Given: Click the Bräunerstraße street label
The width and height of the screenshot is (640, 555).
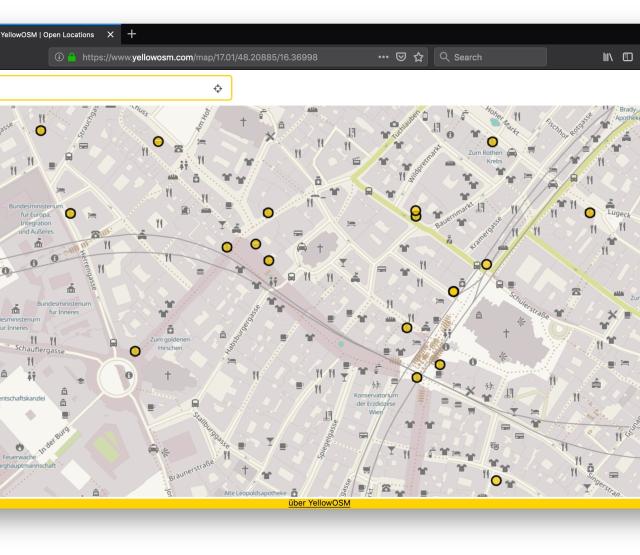Looking at the screenshot, I should [191, 470].
